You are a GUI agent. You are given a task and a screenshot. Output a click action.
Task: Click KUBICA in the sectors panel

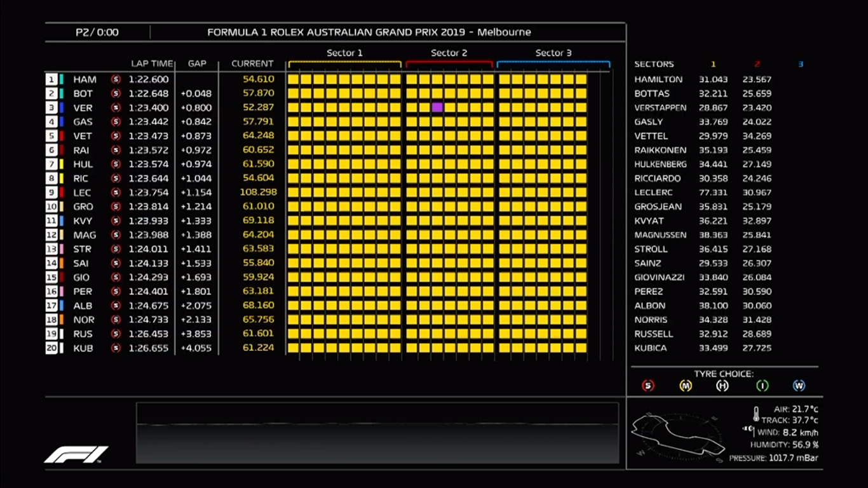click(x=651, y=348)
